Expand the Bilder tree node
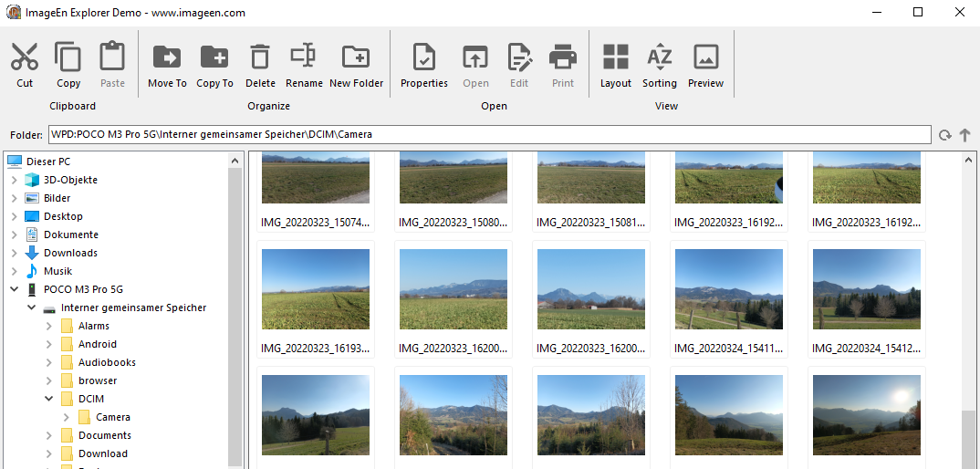Viewport: 980px width, 469px height. pos(15,198)
